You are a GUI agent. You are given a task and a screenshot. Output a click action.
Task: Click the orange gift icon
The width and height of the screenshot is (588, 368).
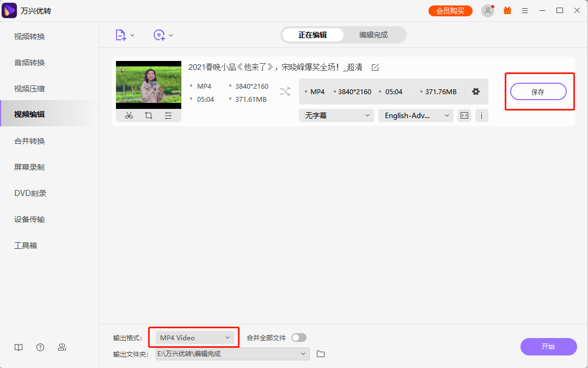[507, 10]
